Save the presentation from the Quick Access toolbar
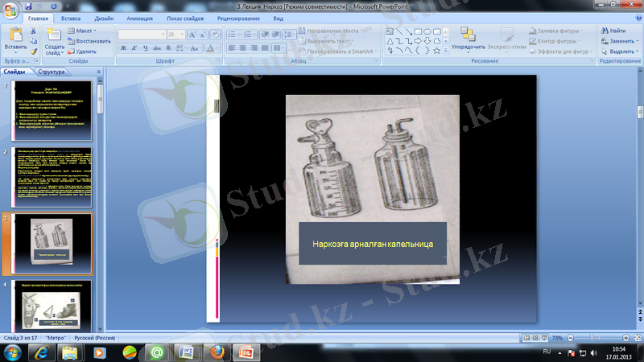The width and height of the screenshot is (644, 362). pos(30,5)
